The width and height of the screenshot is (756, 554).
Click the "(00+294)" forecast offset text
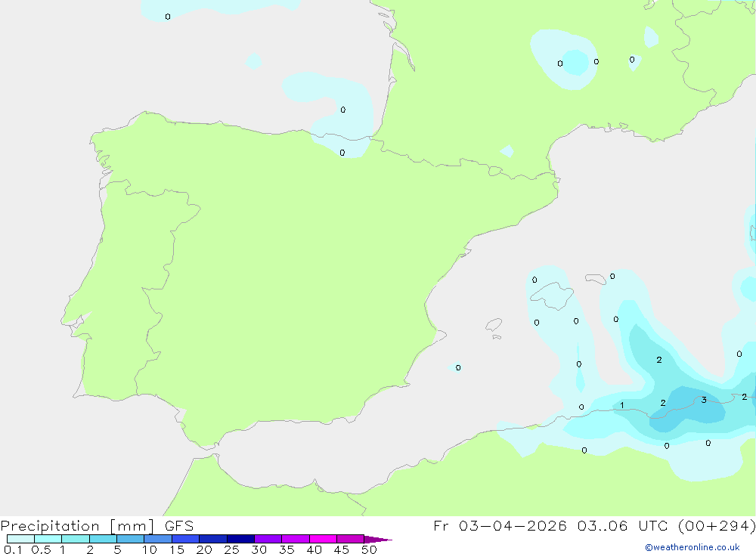click(x=717, y=526)
